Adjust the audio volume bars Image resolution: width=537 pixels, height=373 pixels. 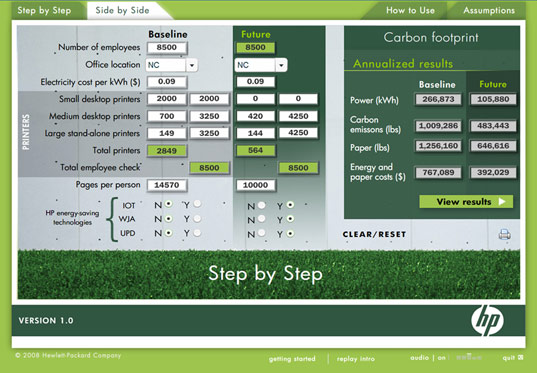point(469,357)
